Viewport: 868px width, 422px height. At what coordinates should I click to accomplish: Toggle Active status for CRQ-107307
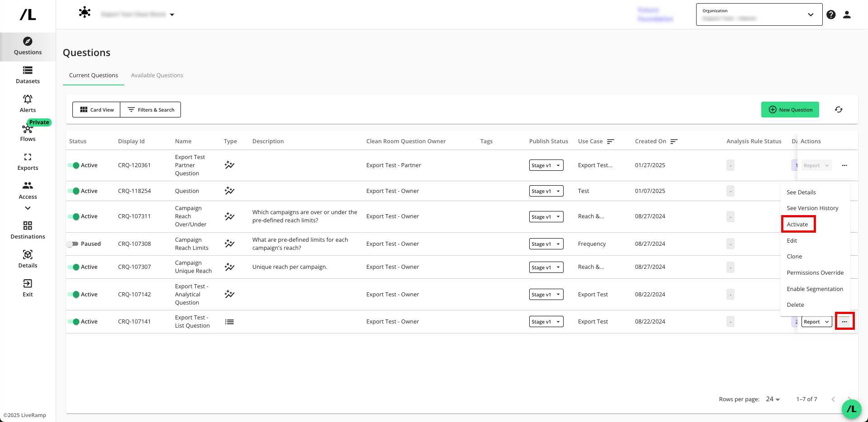[x=74, y=267]
